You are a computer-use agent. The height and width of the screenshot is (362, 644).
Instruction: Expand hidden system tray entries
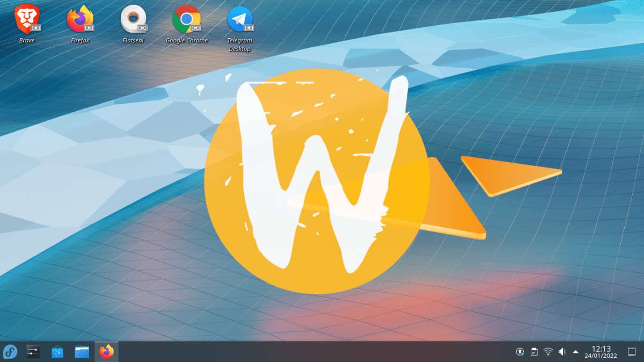pos(576,352)
